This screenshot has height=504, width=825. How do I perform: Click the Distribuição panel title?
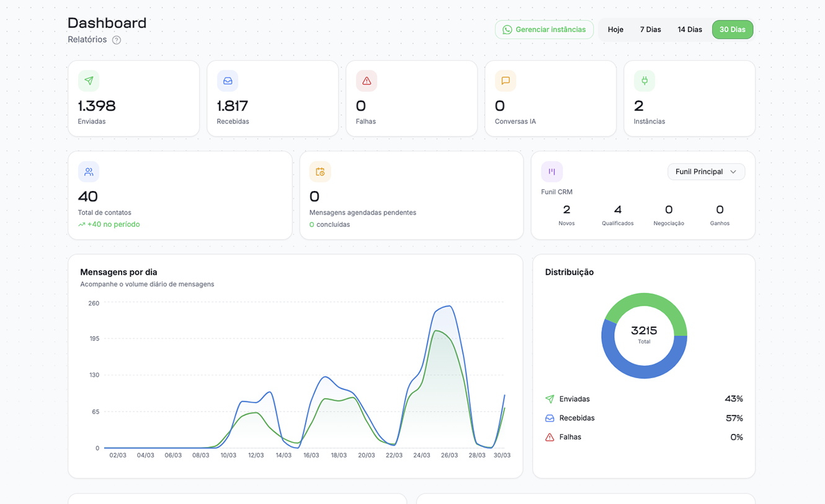coord(569,272)
